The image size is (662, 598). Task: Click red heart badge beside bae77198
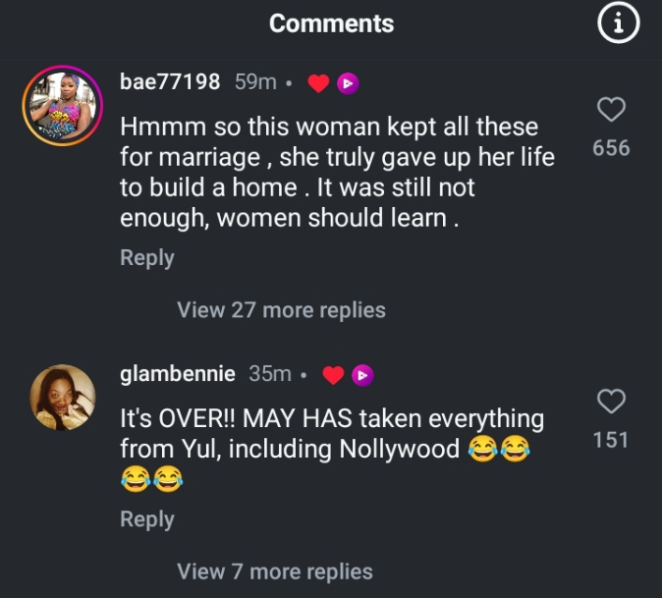click(x=319, y=84)
